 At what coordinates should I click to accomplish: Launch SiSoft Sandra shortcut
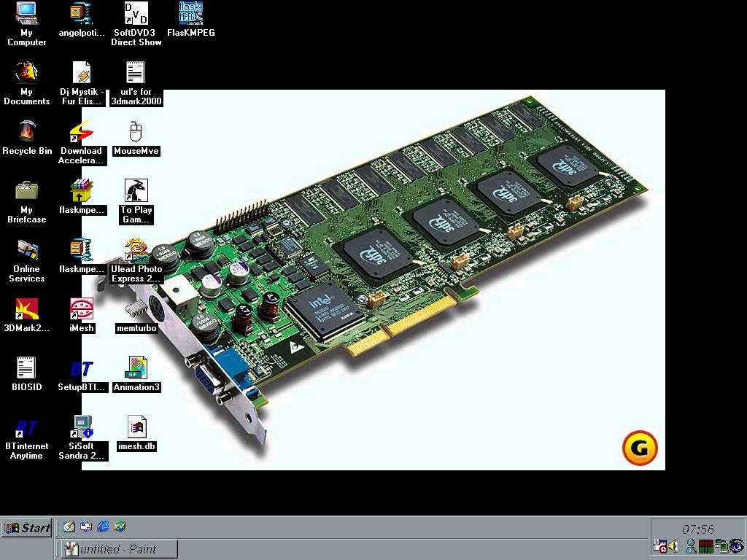pyautogui.click(x=82, y=427)
